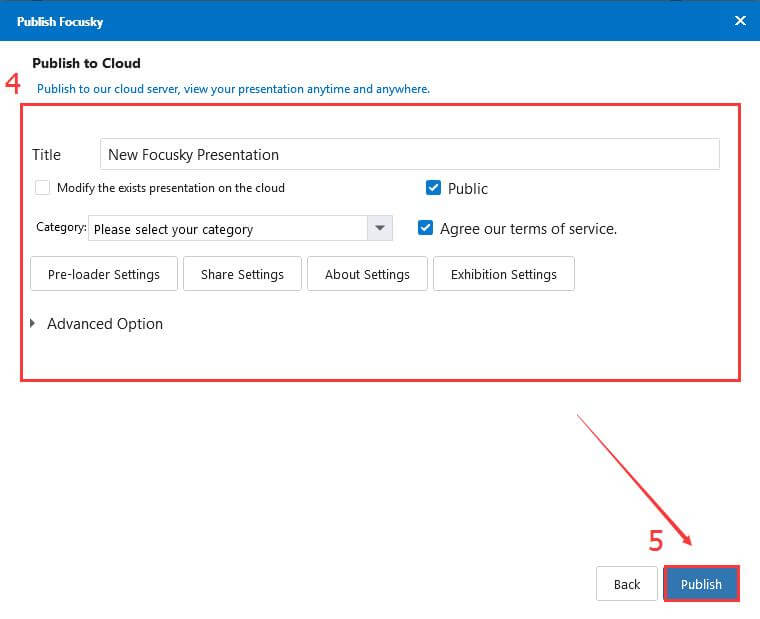Viewport: 760px width, 619px height.
Task: Close the Publish Focusky dialog
Action: (x=740, y=21)
